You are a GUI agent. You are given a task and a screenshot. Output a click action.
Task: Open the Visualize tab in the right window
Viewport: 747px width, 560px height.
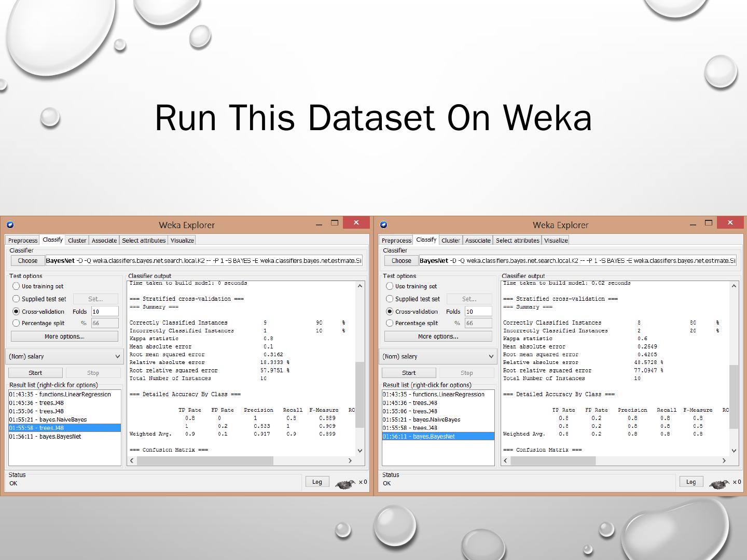(x=556, y=241)
